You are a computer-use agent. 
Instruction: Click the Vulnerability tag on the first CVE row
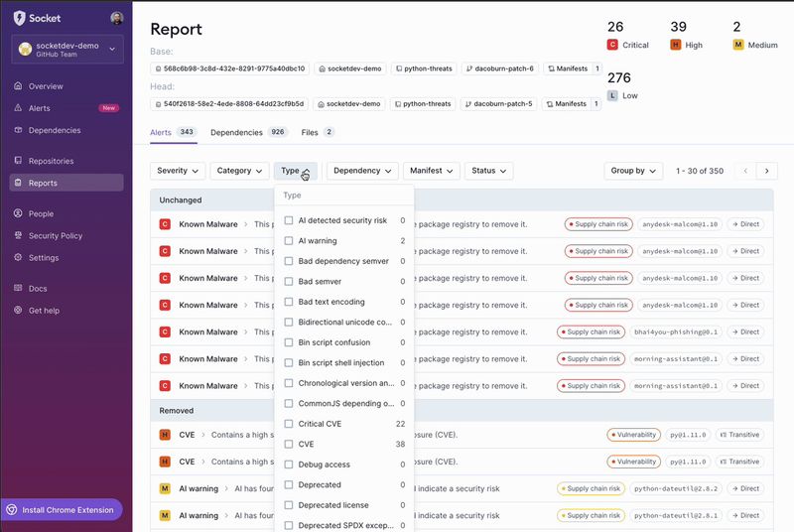(x=633, y=435)
